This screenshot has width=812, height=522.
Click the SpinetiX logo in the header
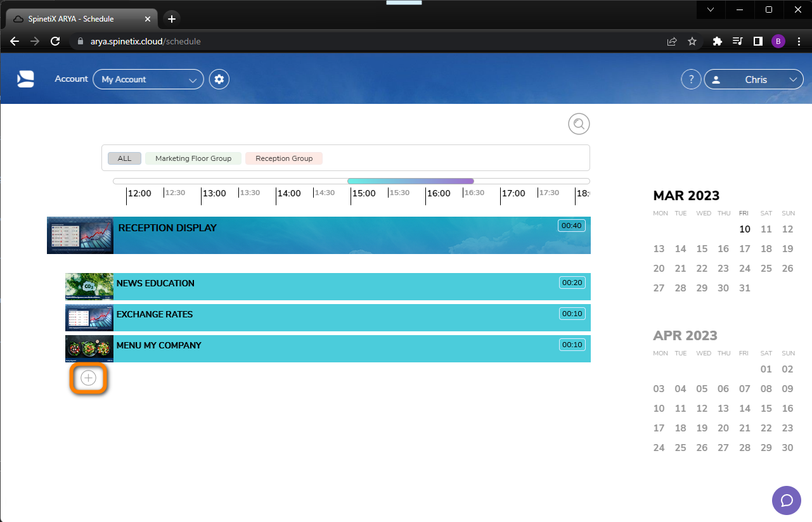coord(25,78)
